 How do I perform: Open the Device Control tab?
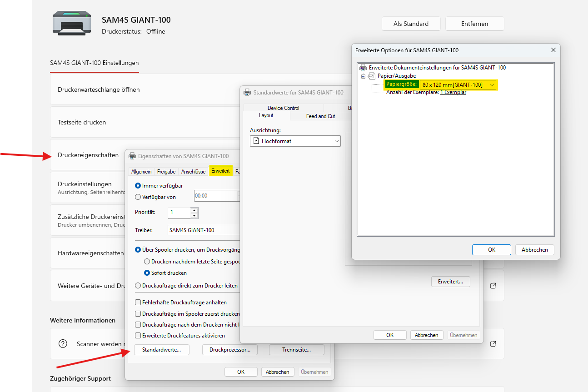(x=284, y=108)
